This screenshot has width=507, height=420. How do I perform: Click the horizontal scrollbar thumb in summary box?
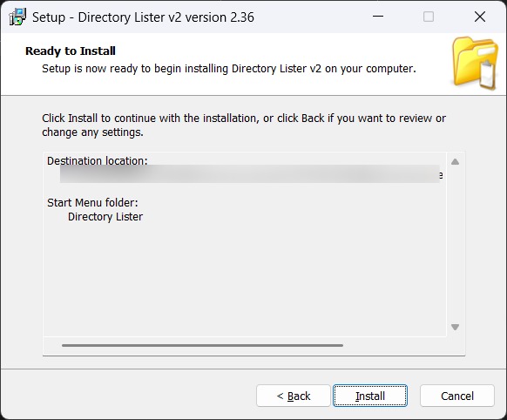point(202,345)
